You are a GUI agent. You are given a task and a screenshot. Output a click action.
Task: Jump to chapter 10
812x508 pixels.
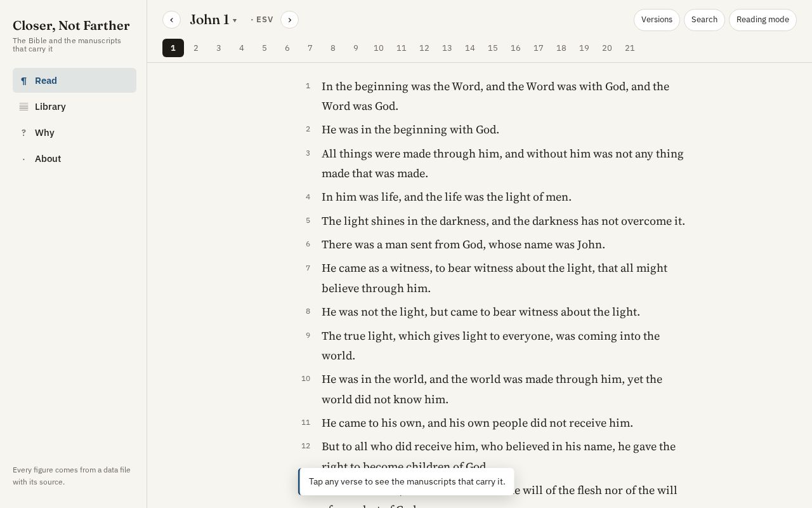point(379,48)
